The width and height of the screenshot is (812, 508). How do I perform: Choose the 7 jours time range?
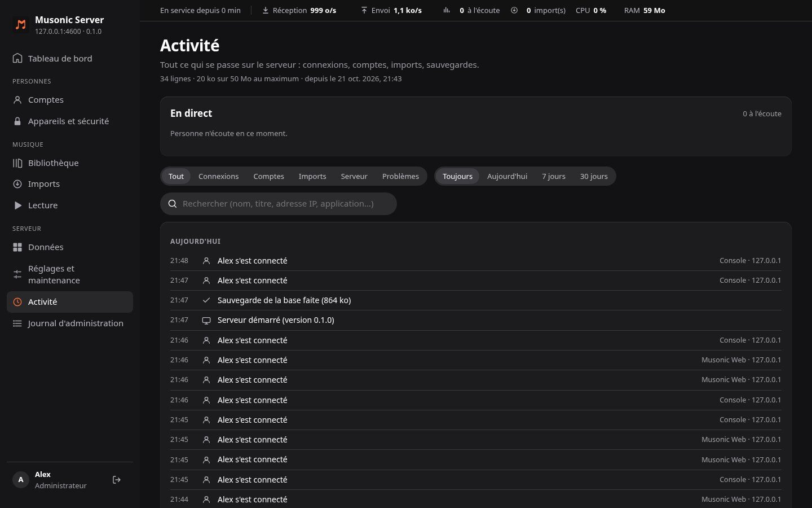[554, 176]
